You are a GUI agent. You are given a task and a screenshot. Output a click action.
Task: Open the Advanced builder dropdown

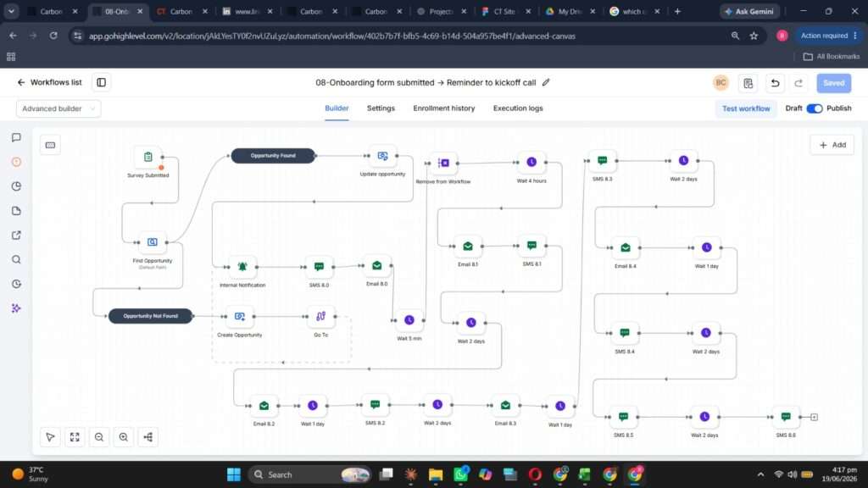[58, 108]
